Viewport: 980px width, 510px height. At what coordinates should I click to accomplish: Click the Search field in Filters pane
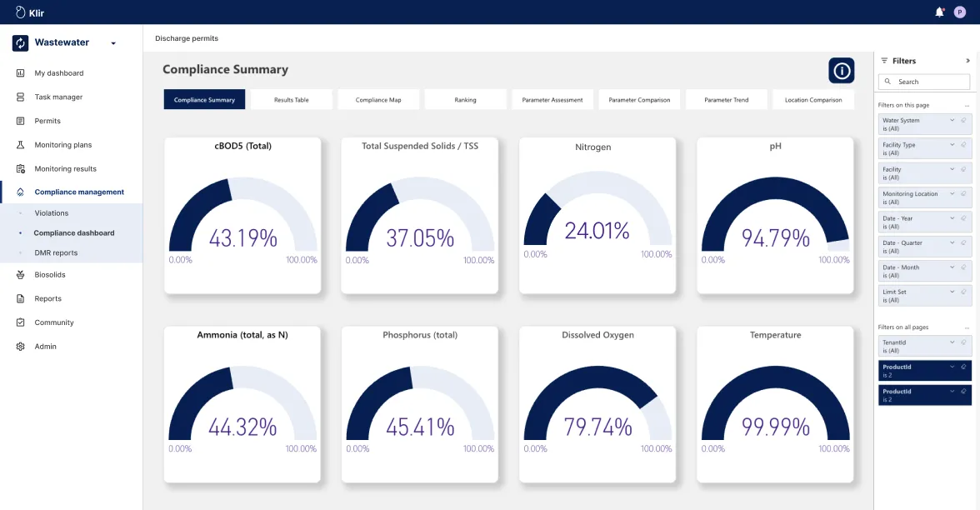(x=923, y=81)
